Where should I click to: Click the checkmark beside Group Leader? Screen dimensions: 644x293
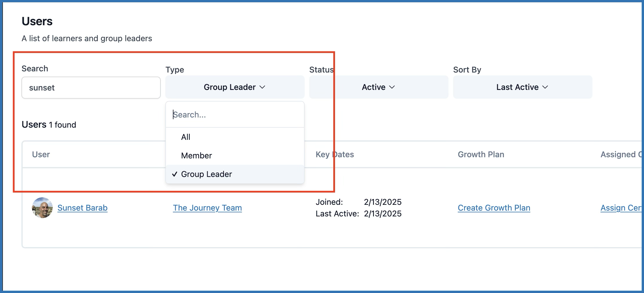[x=175, y=174]
